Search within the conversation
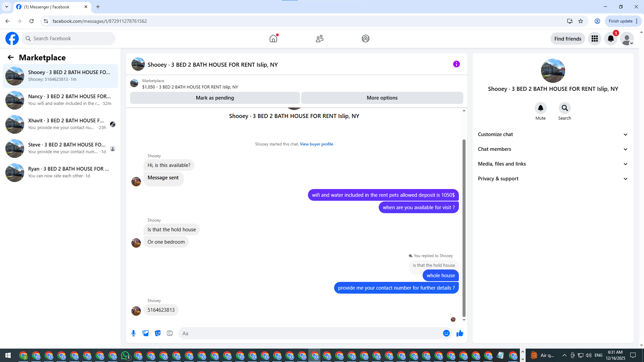 click(x=565, y=108)
